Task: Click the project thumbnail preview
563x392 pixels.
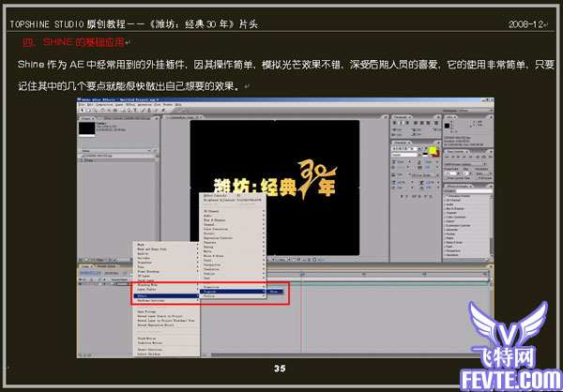Action: coord(87,128)
